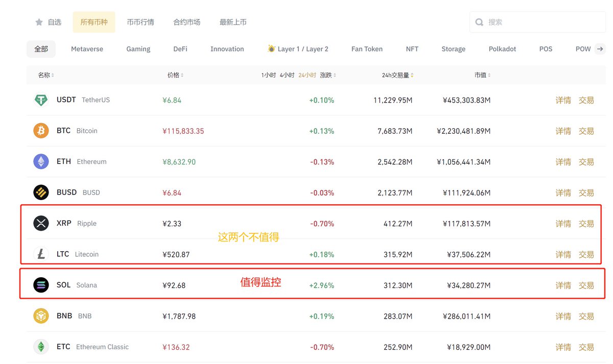This screenshot has width=613, height=364.
Task: Click the right arrow to show more categories
Action: click(600, 49)
